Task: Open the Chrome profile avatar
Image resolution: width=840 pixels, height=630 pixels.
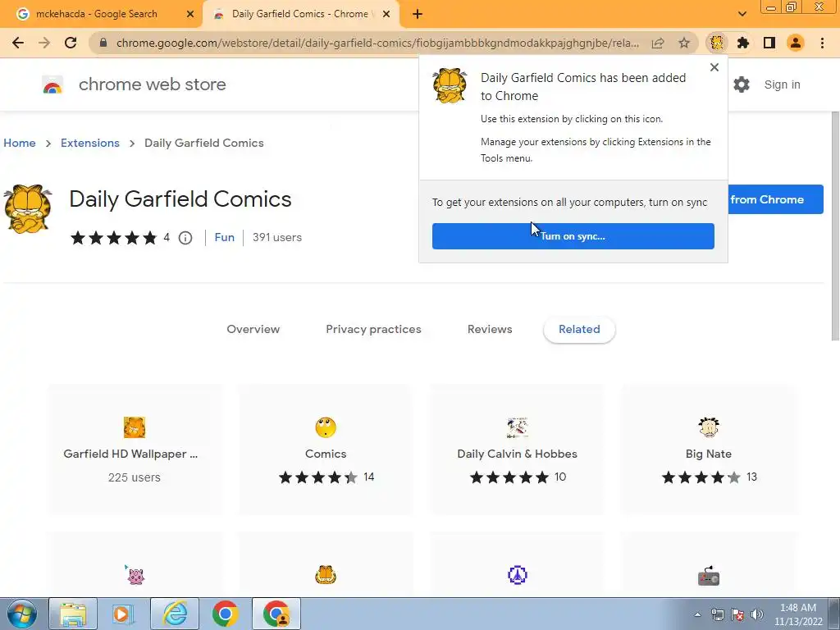Action: [796, 43]
